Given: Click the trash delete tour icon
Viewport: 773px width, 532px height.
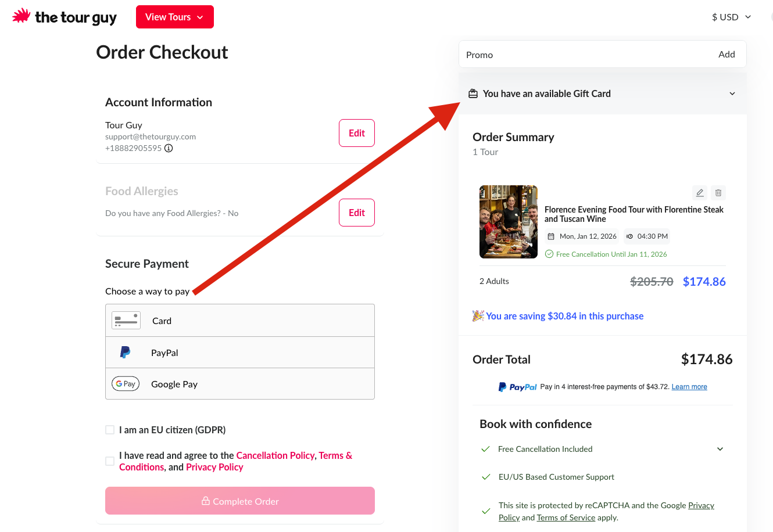Looking at the screenshot, I should pos(718,193).
